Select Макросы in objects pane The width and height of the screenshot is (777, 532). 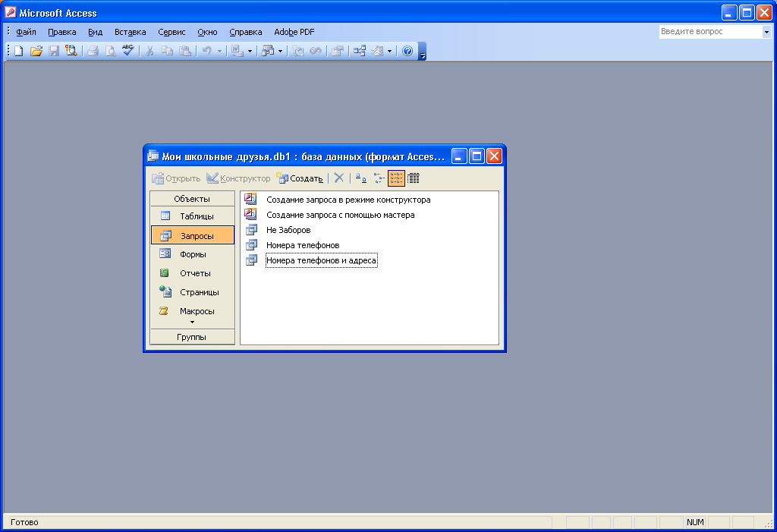192,311
